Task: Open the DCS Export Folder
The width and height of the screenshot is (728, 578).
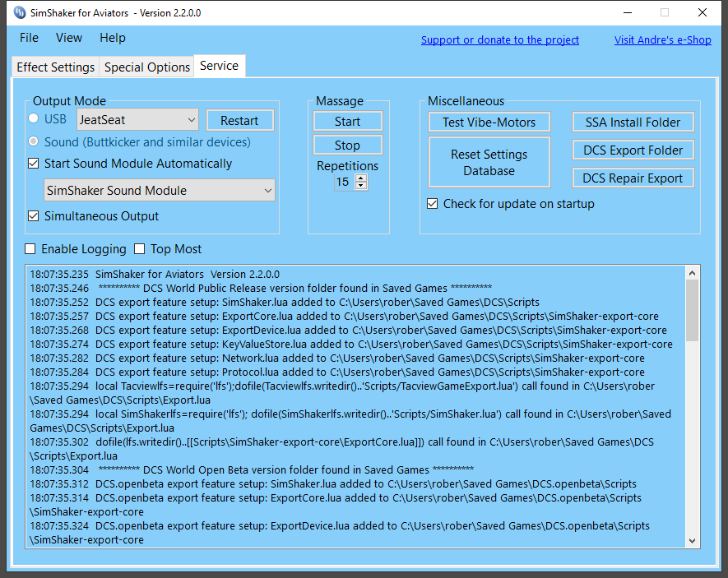Action: [x=633, y=150]
